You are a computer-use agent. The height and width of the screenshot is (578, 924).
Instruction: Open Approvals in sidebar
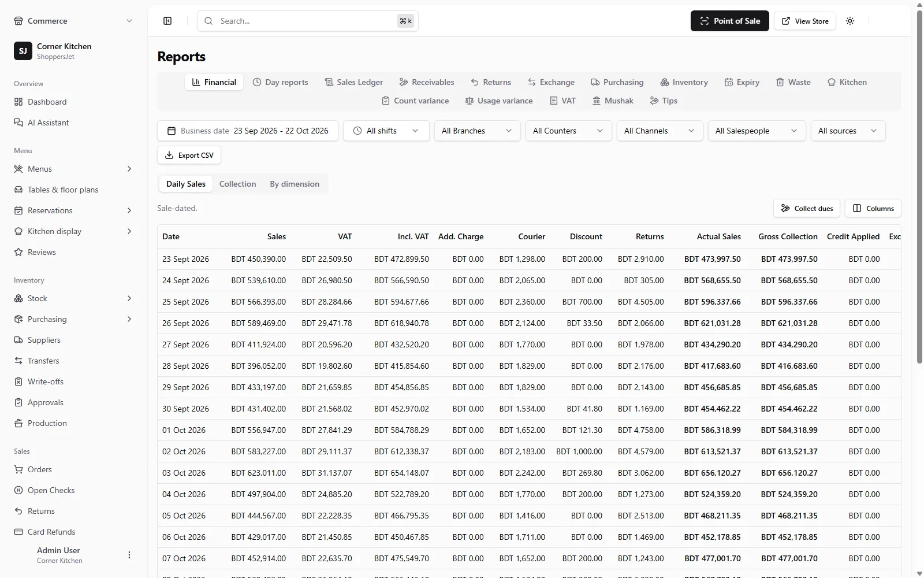pos(73,402)
